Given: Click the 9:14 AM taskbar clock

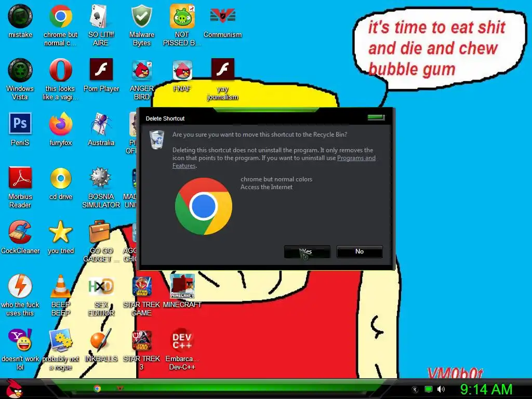Looking at the screenshot, I should 486,389.
